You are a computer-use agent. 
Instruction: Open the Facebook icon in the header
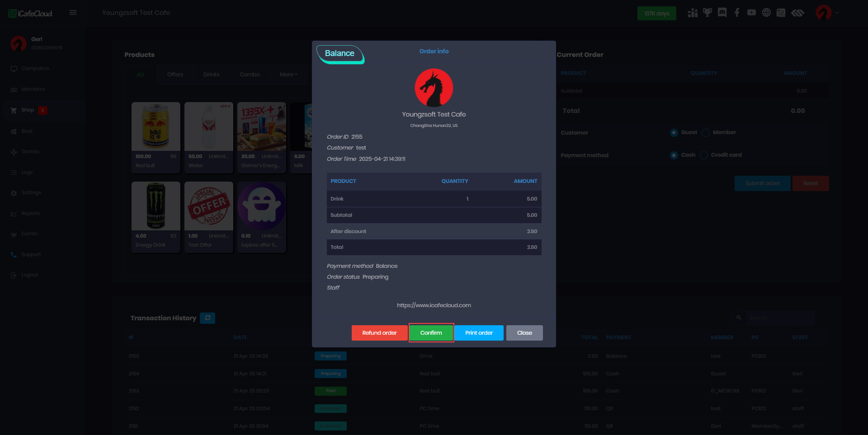(737, 13)
